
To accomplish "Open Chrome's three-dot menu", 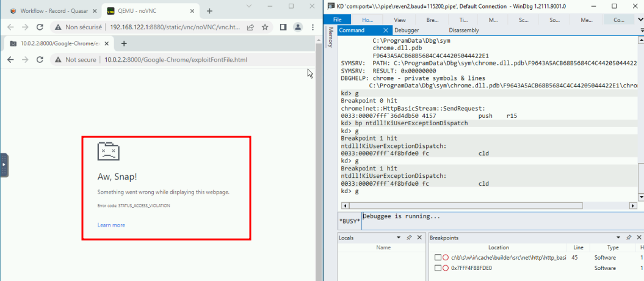I will click(x=313, y=27).
